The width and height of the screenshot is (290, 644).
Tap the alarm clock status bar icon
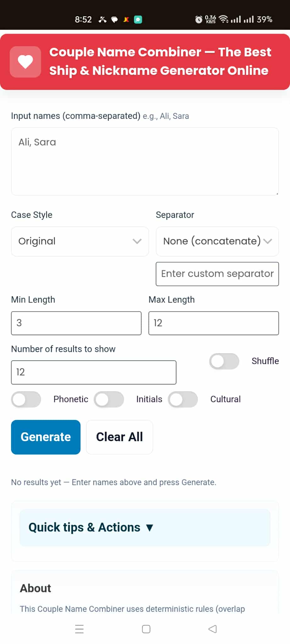198,19
